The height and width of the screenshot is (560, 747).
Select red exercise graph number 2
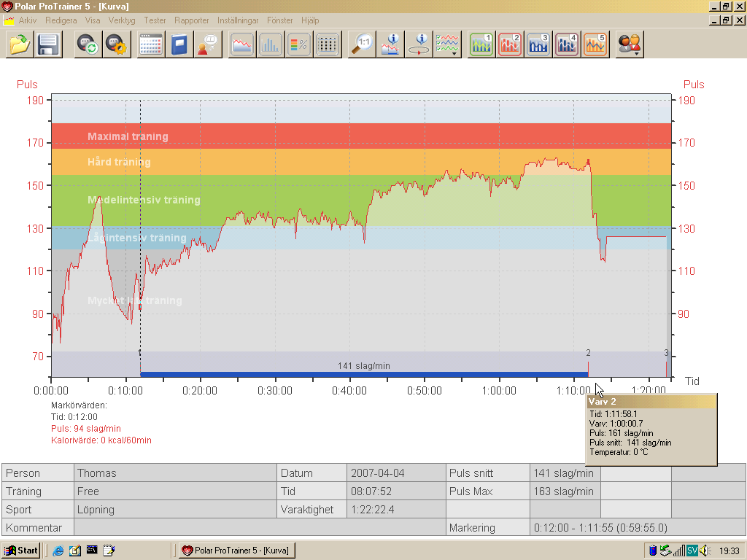click(x=510, y=44)
